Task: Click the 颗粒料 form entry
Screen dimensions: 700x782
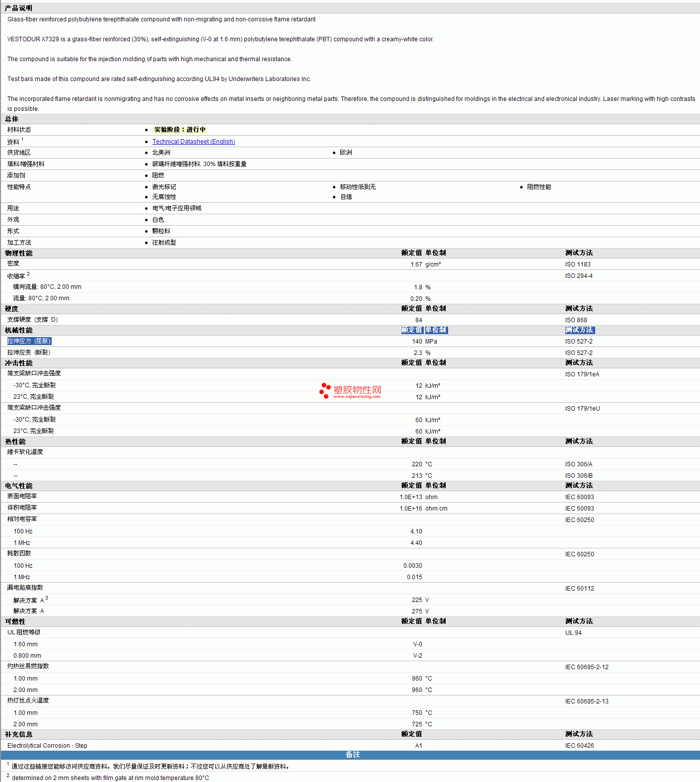Action: 161,231
